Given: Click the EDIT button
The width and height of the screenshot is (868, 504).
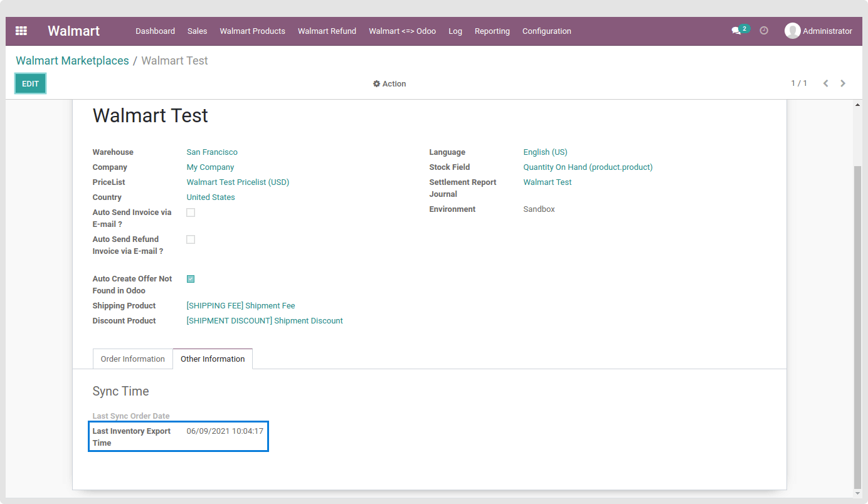Looking at the screenshot, I should tap(30, 83).
